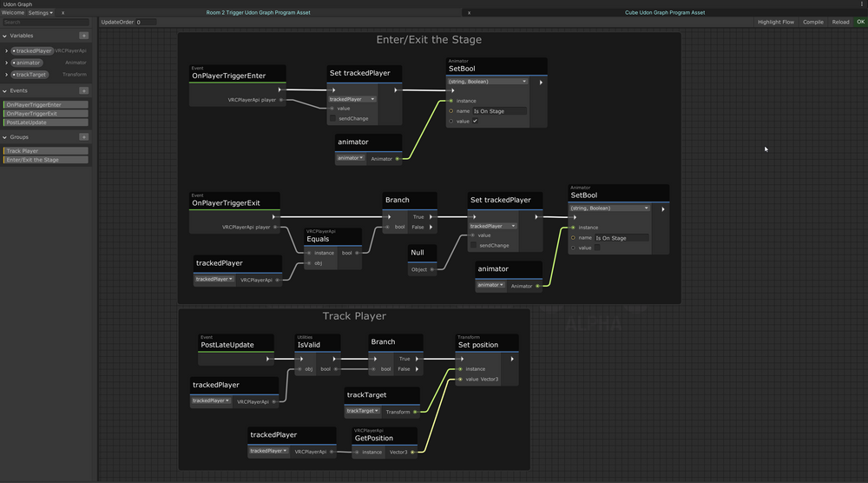Open the (string, Boolean) overload dropdown in upper SetBool
The height and width of the screenshot is (483, 868).
pos(487,82)
